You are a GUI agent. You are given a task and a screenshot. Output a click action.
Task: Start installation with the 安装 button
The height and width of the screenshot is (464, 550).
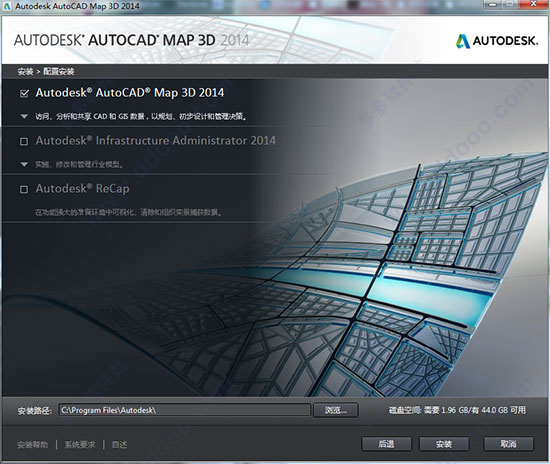[x=444, y=444]
